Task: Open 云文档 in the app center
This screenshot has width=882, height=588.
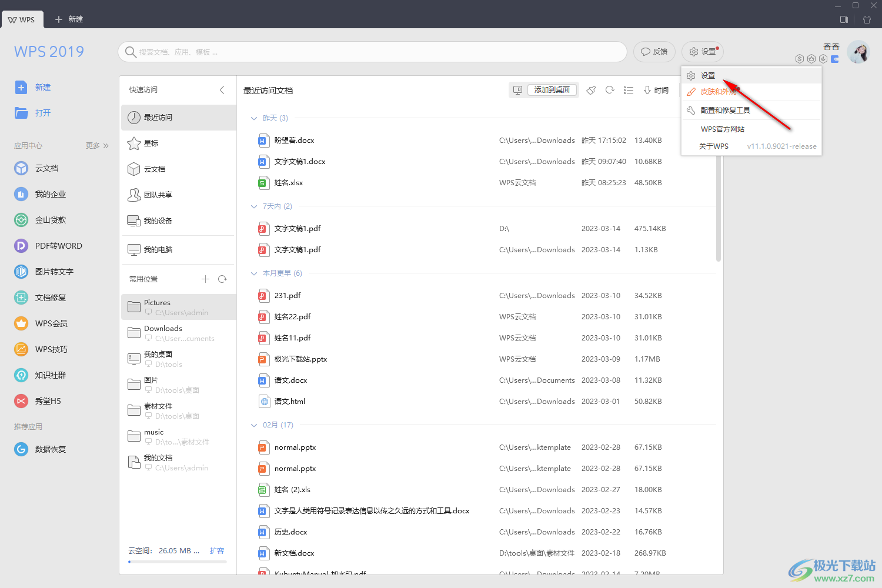Action: click(36, 168)
